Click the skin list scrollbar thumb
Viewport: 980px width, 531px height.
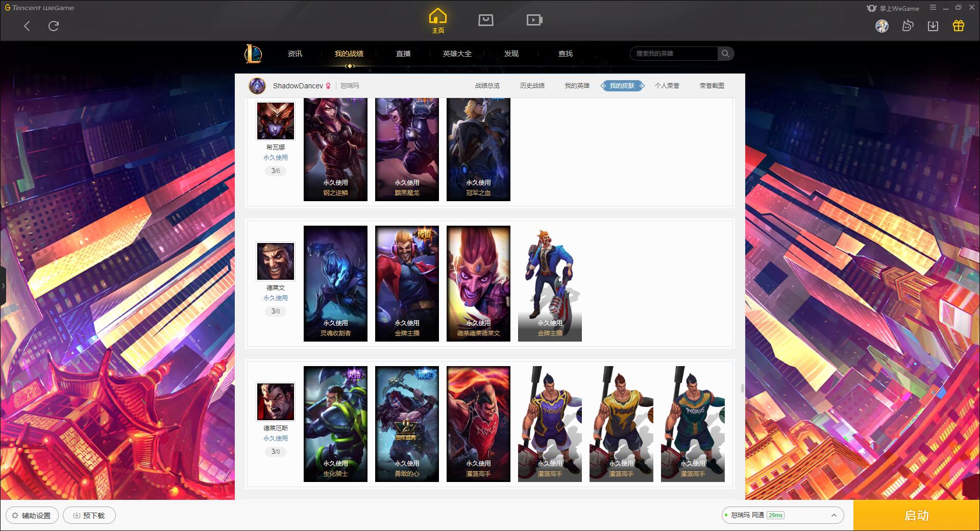[742, 389]
